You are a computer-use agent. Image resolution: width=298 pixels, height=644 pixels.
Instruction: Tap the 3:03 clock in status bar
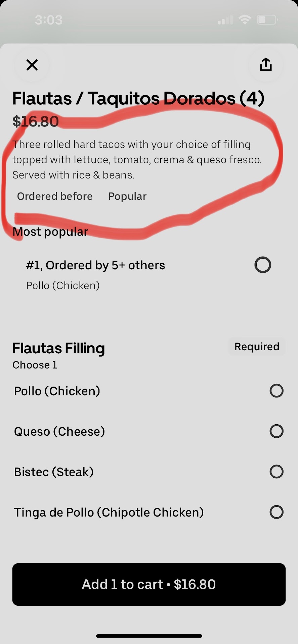[49, 20]
